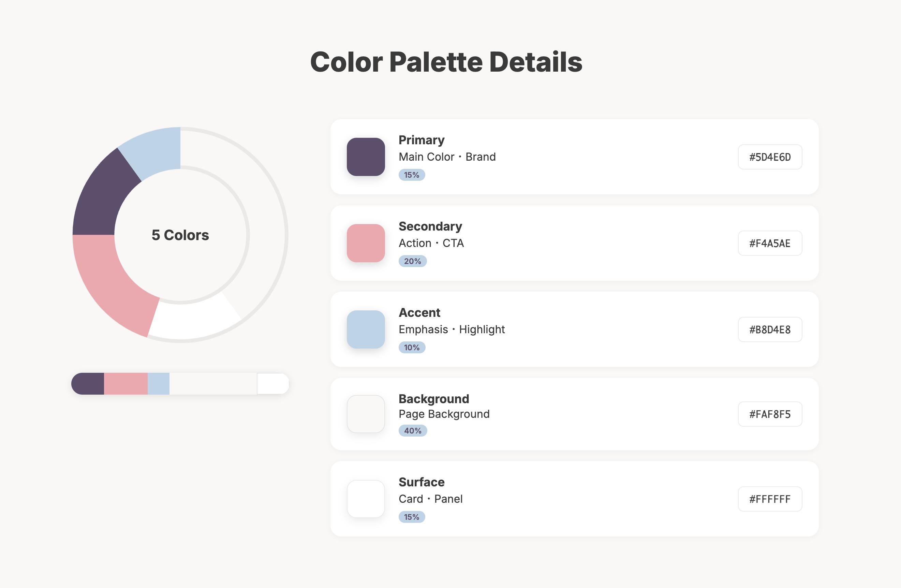
Task: Select the Background off-white color swatch
Action: [366, 414]
